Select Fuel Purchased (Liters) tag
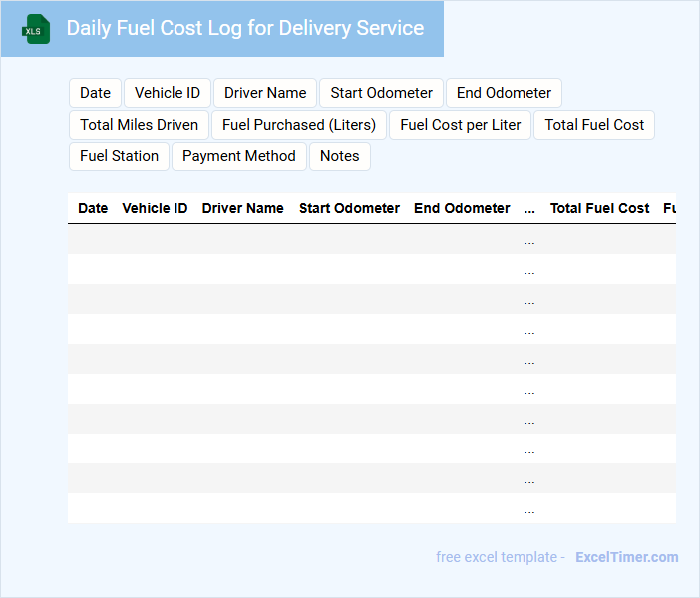The height and width of the screenshot is (598, 700). tap(299, 125)
